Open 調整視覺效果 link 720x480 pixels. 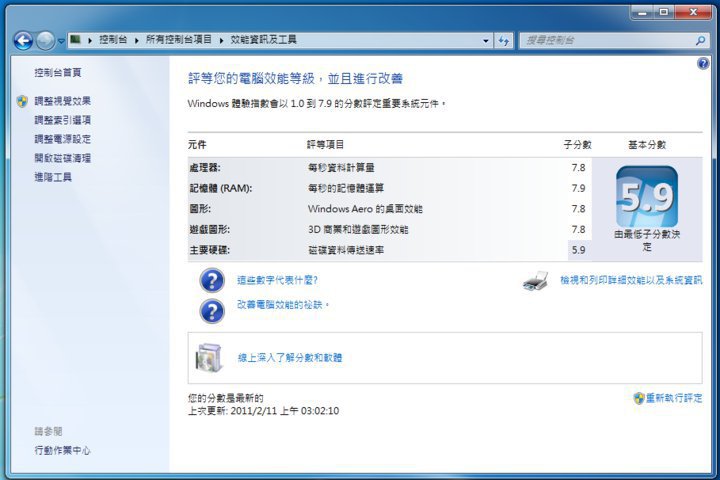click(x=62, y=101)
